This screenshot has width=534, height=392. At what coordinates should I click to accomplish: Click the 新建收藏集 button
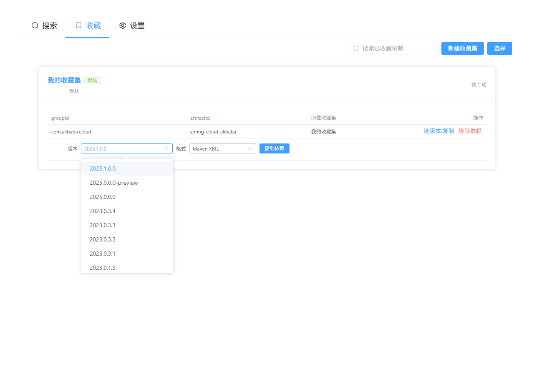463,48
